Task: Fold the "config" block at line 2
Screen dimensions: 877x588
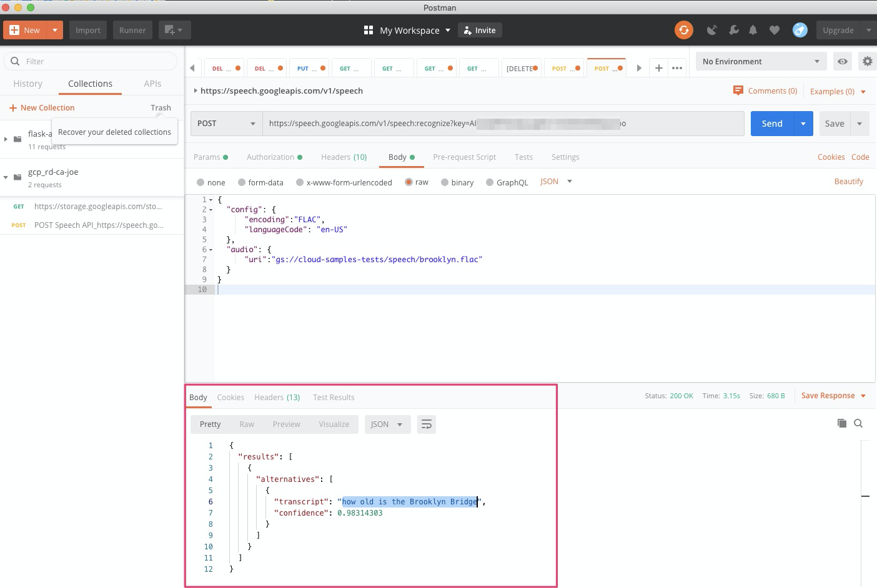Action: click(211, 210)
